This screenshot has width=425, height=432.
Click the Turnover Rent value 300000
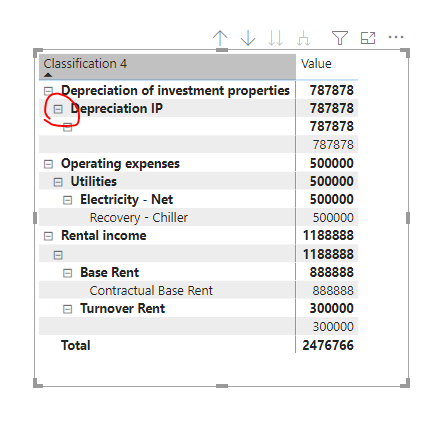click(x=331, y=308)
